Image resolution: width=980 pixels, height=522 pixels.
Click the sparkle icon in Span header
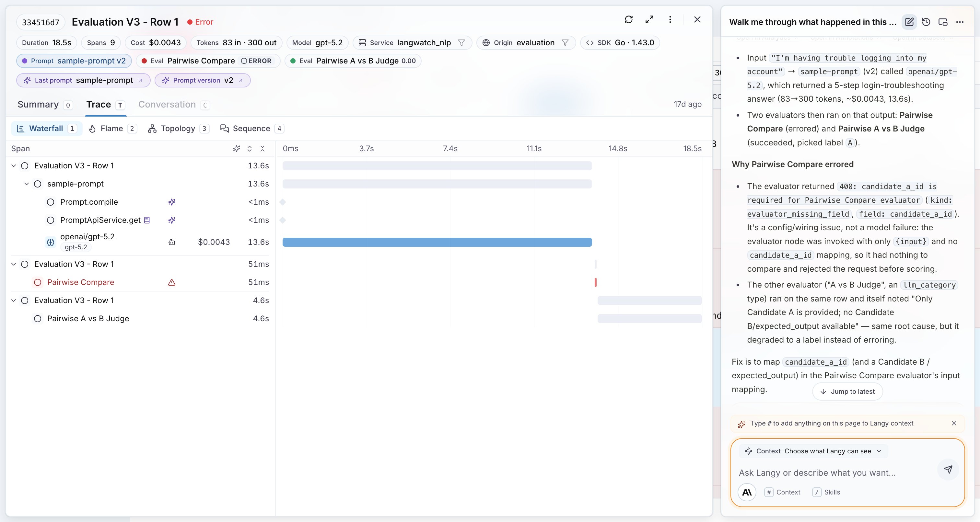[x=237, y=149]
